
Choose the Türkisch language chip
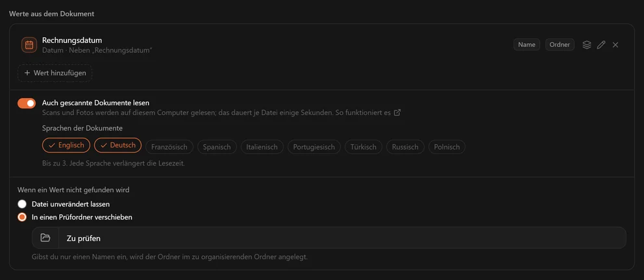[x=364, y=147]
